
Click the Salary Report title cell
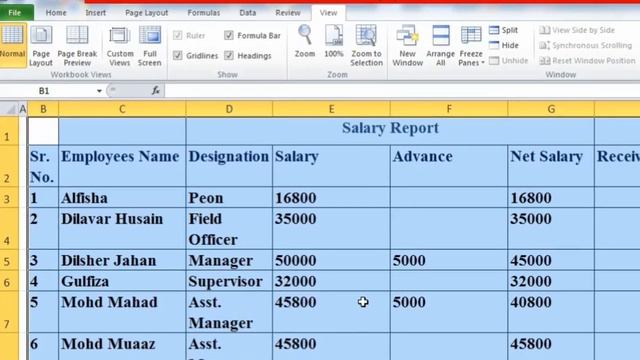click(x=390, y=131)
